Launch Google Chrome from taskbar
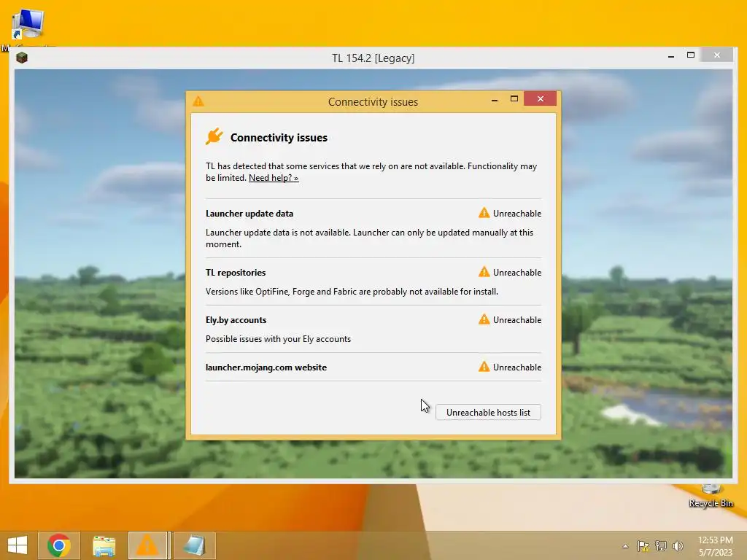Viewport: 747px width, 560px height. [x=58, y=545]
